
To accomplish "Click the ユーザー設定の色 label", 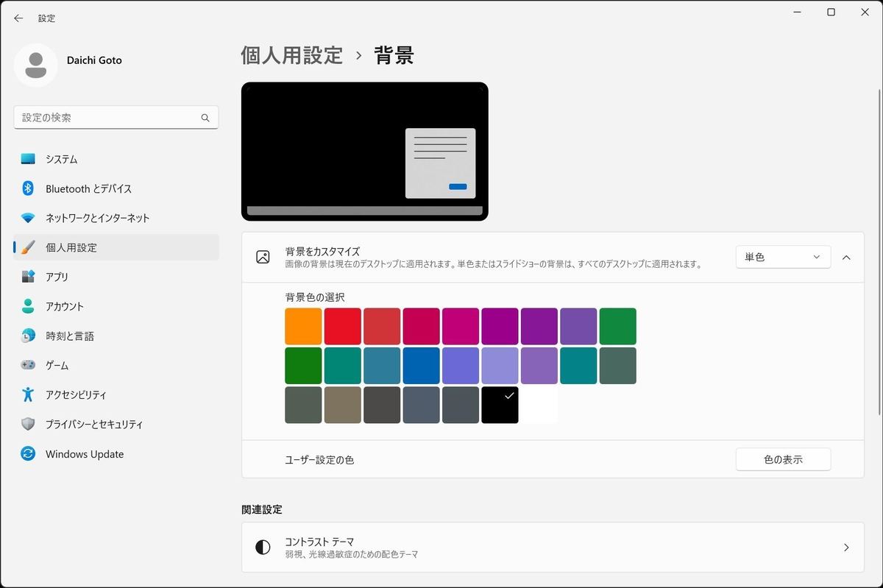I will 319,460.
